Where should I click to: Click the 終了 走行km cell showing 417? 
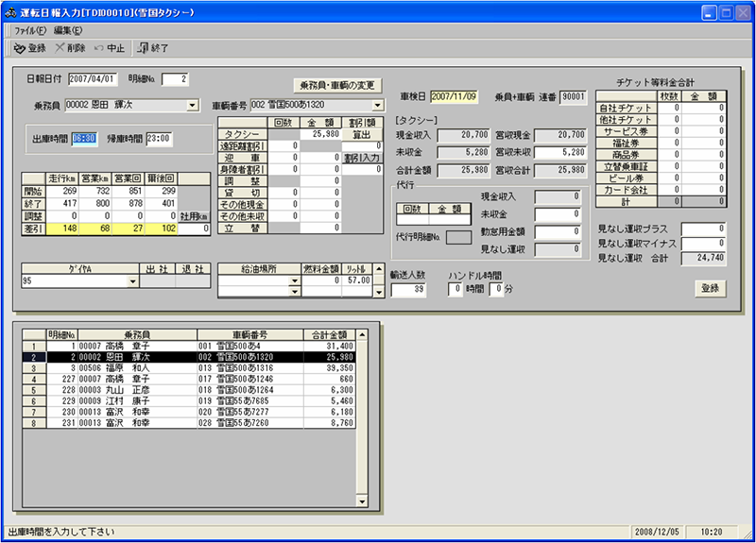[62, 204]
